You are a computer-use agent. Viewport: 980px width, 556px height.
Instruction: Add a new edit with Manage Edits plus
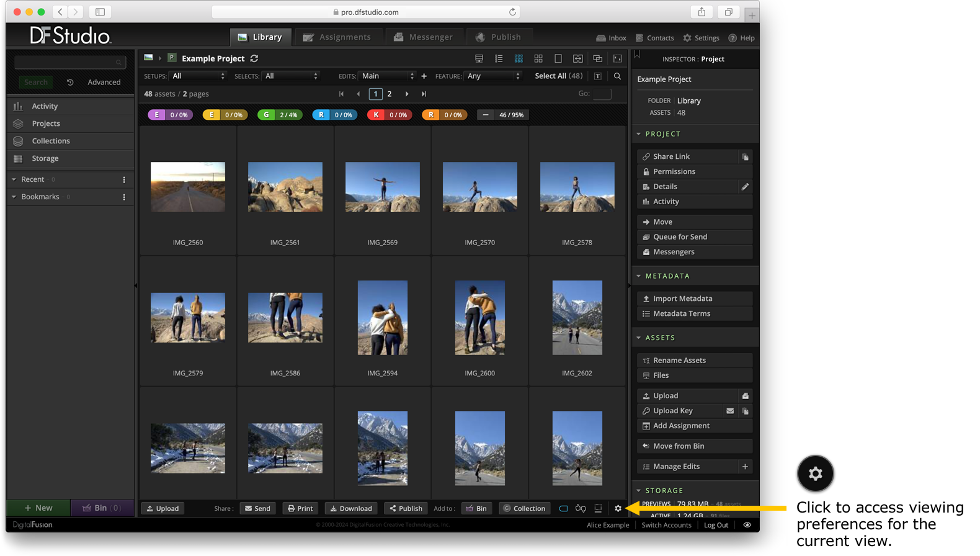click(745, 467)
